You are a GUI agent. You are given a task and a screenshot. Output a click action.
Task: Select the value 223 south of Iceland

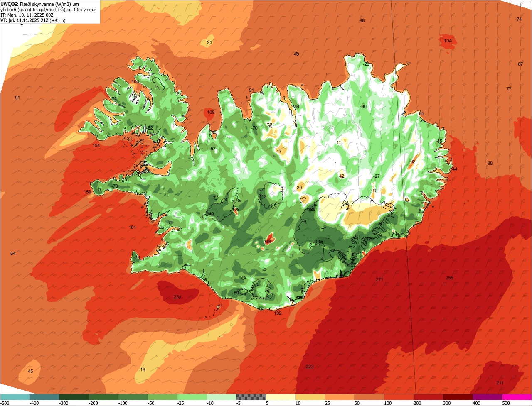[x=309, y=367]
